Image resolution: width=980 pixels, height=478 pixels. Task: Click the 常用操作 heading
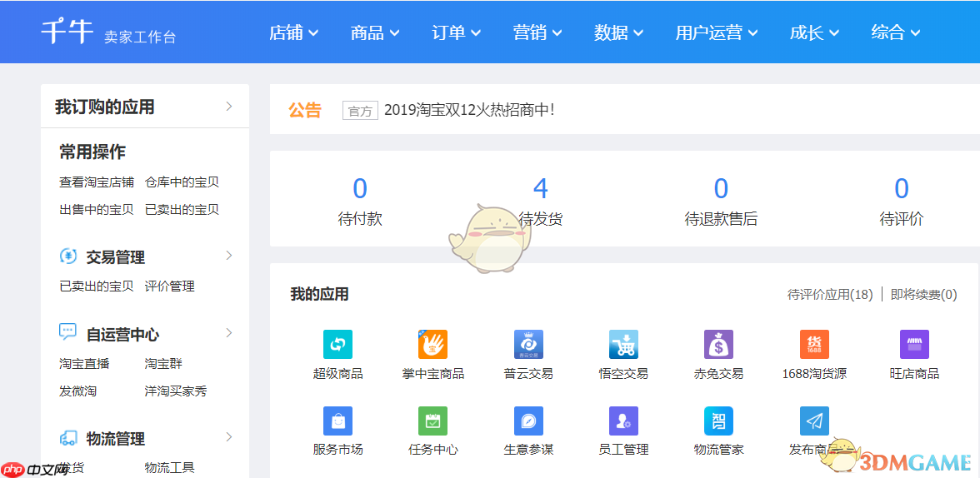92,152
